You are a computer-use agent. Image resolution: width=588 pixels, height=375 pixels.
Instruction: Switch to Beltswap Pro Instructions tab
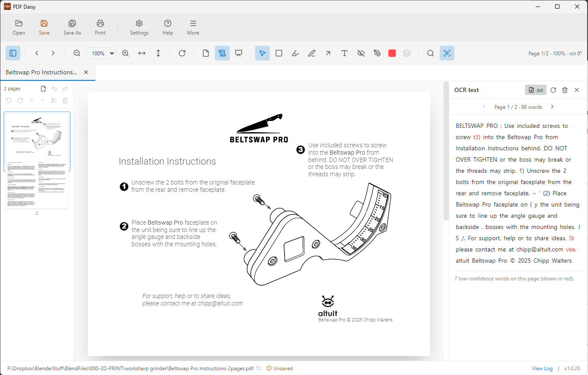coord(42,72)
